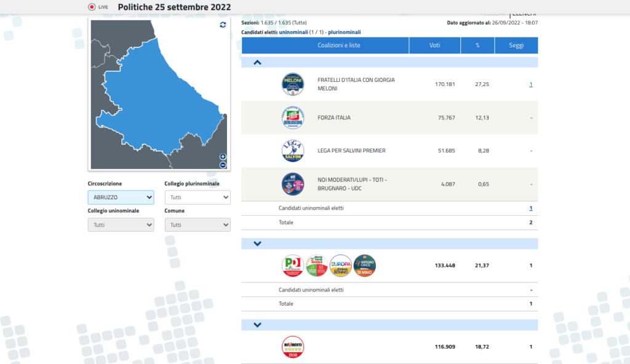
Task: Click the 0,65 percentage value
Action: (x=484, y=184)
